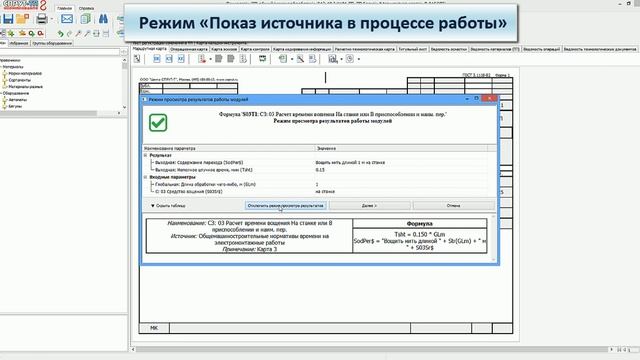Screen dimensions: 640x360
Task: Click the horizontal scrollbar below the document
Action: (371, 349)
